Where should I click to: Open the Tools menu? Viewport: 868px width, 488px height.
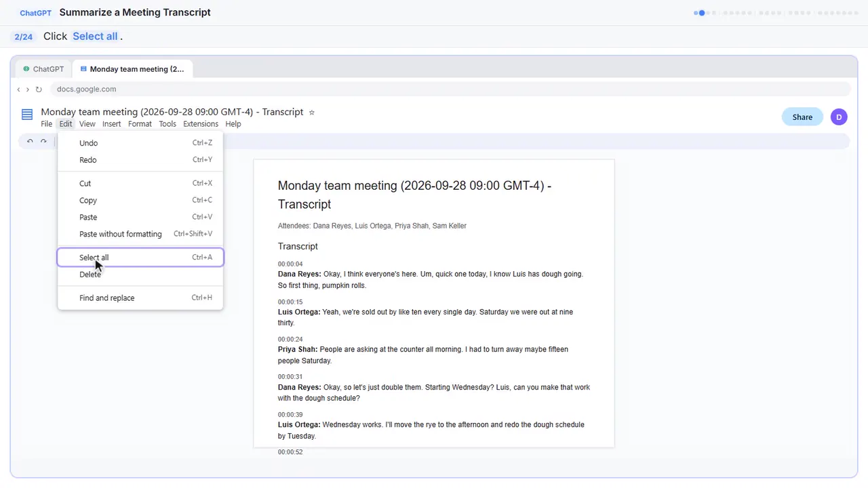[167, 124]
